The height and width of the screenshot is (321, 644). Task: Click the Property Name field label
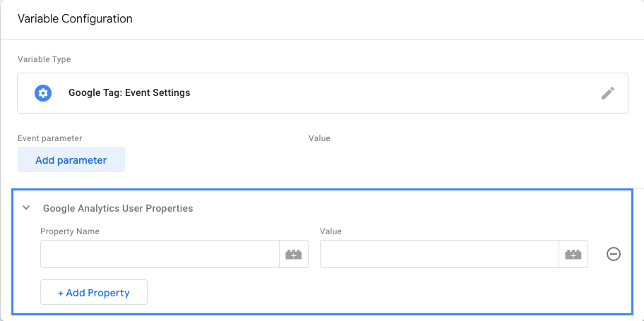[70, 231]
